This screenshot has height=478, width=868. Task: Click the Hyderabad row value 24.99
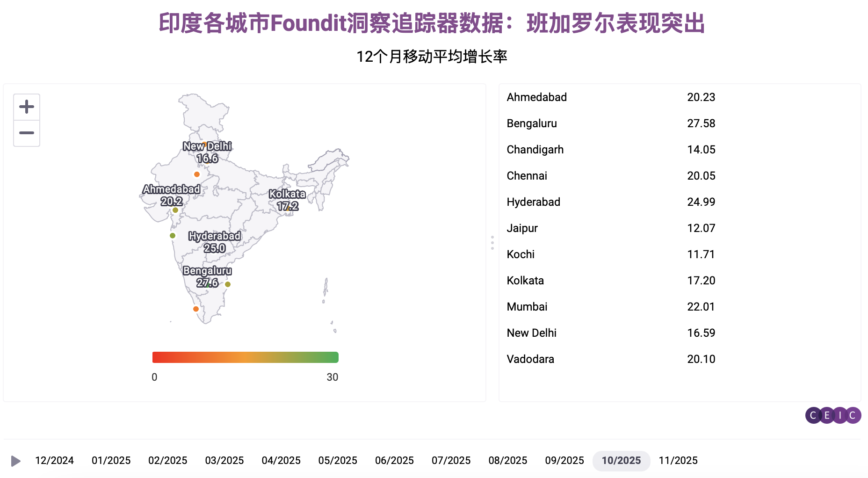(x=701, y=202)
